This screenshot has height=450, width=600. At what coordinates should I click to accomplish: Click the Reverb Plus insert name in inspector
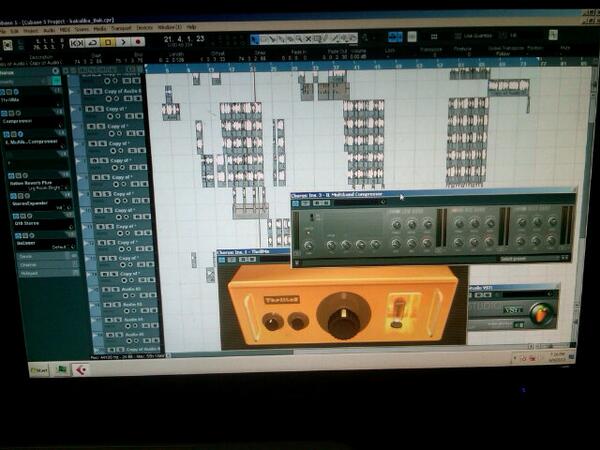pyautogui.click(x=31, y=183)
